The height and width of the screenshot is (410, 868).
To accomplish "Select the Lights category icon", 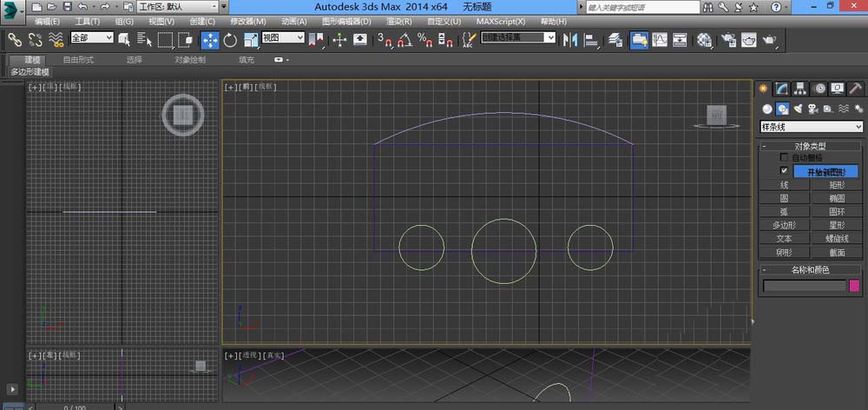I will tap(798, 109).
